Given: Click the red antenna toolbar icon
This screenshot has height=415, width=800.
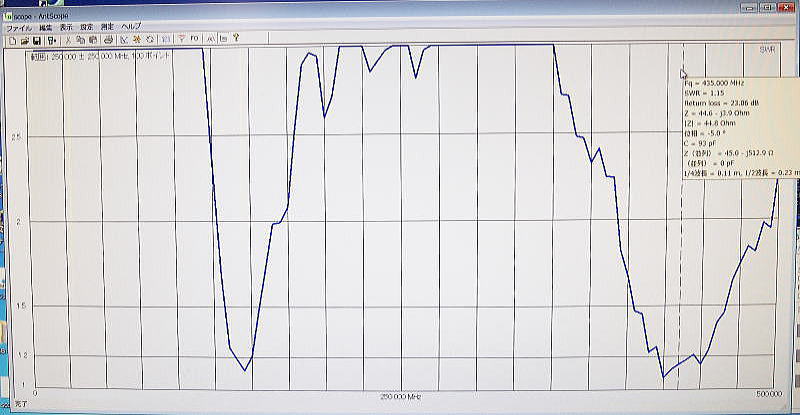Looking at the screenshot, I should [181, 38].
